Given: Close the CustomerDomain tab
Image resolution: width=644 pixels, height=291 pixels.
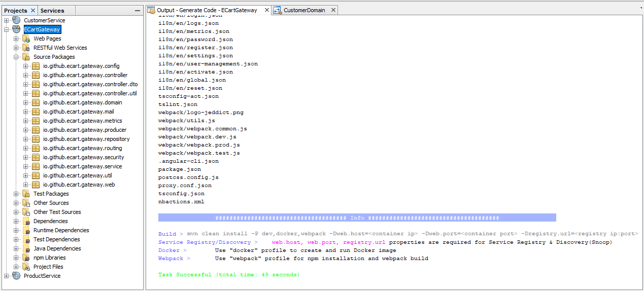Looking at the screenshot, I should [333, 10].
